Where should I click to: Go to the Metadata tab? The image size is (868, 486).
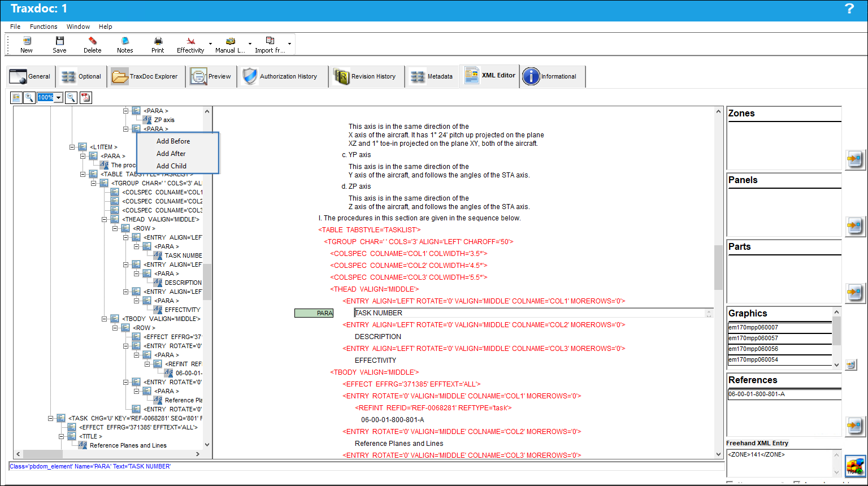pyautogui.click(x=432, y=76)
